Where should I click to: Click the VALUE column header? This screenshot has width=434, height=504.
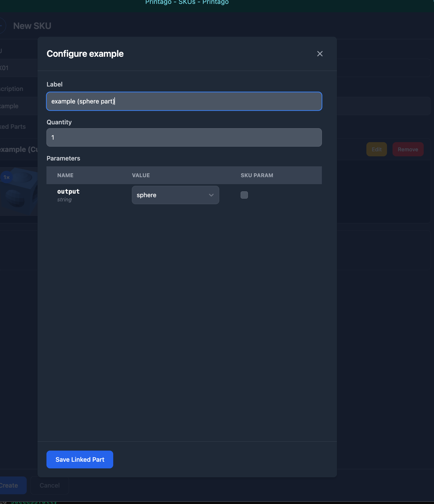point(141,175)
